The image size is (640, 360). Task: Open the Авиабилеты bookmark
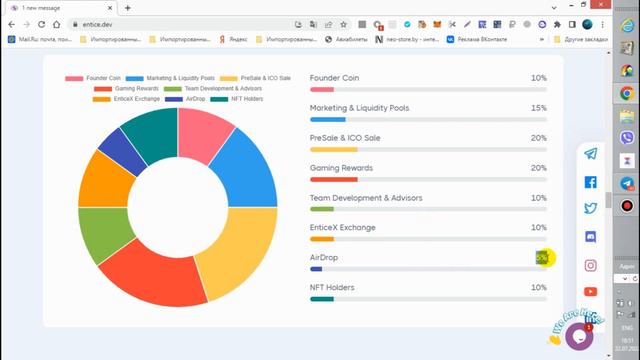pos(347,40)
